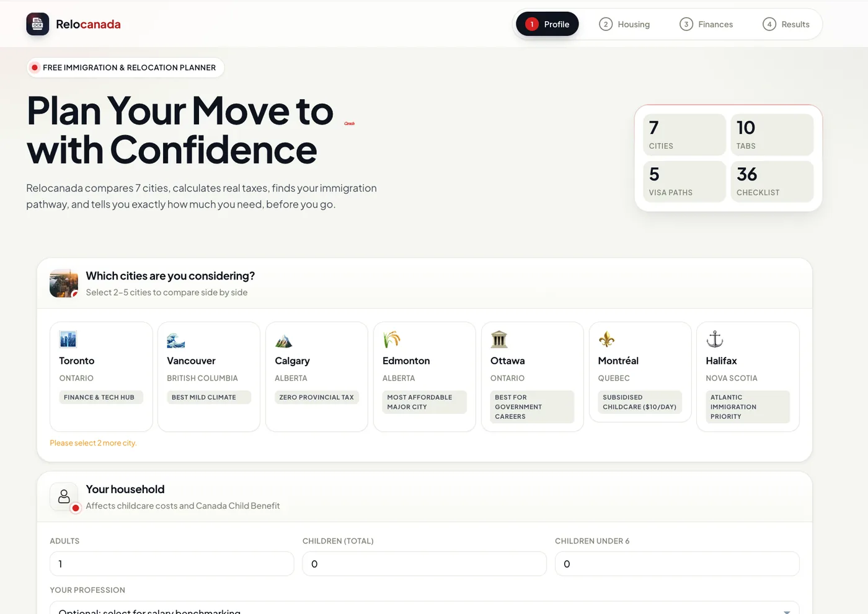Viewport: 868px width, 614px height.
Task: Click the 'Which cities are you considering?' heading
Action: pos(170,276)
